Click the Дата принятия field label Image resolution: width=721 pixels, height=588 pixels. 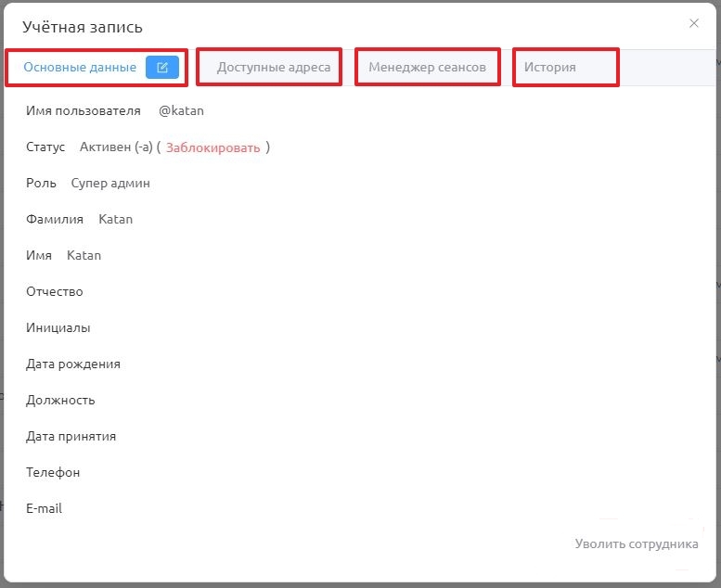(x=71, y=436)
